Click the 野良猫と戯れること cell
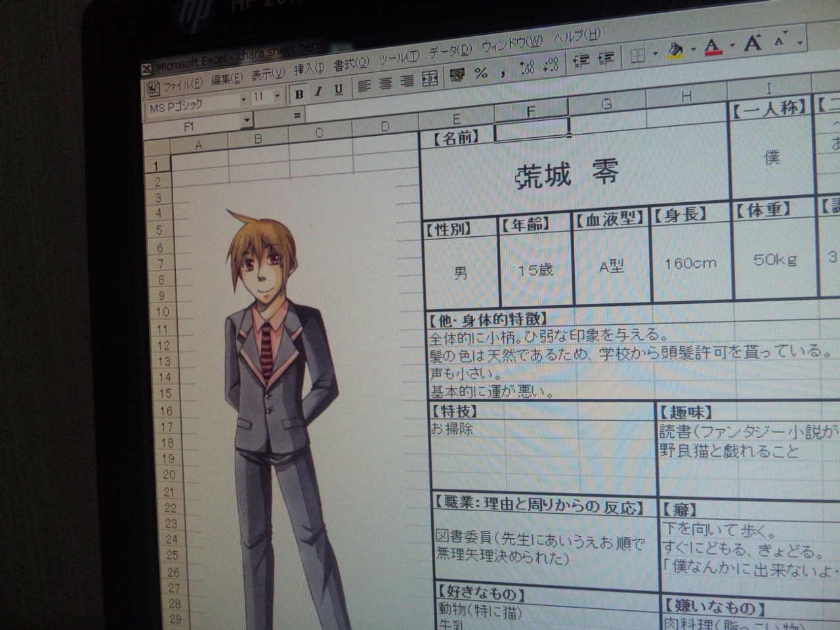Viewport: 840px width, 630px height. (x=730, y=451)
